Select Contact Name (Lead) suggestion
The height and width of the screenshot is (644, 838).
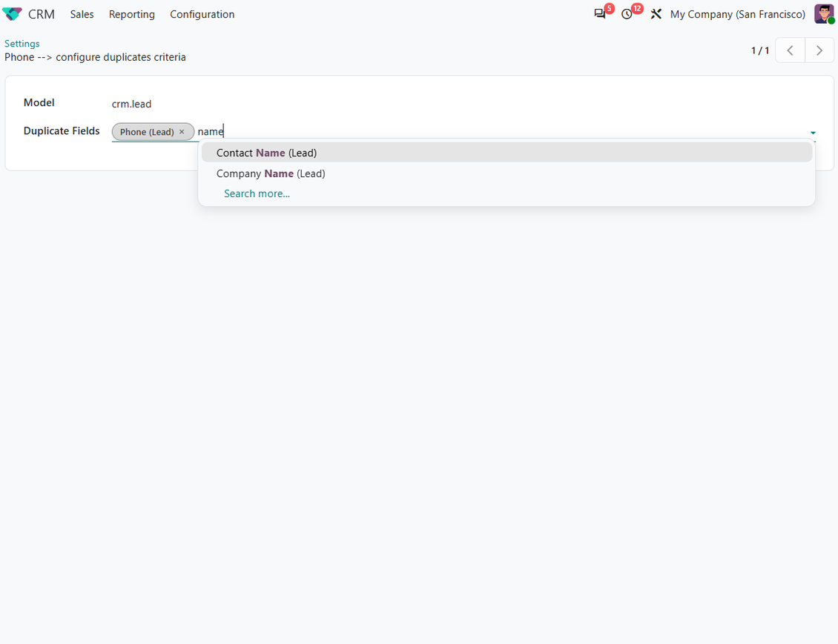(507, 153)
